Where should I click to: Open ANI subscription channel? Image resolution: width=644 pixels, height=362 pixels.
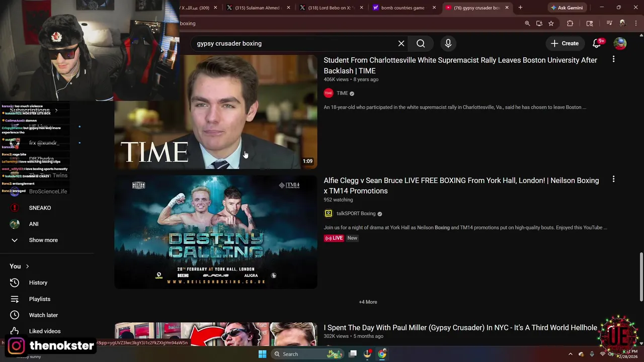point(34,224)
